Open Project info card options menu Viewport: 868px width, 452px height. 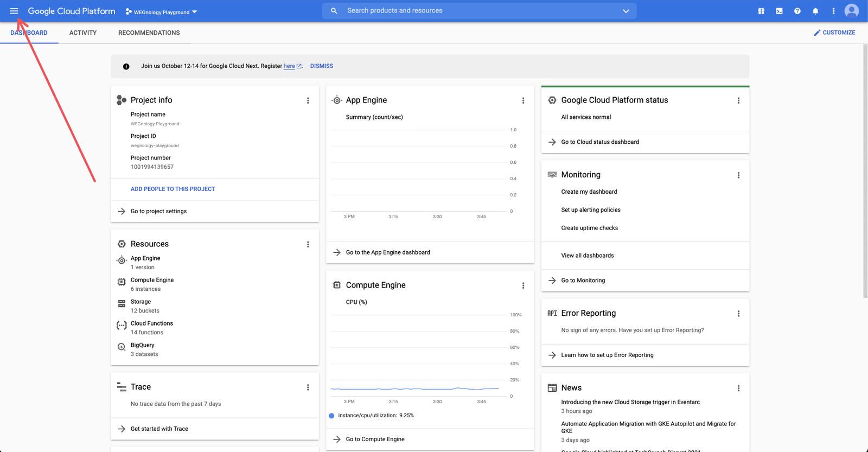308,100
